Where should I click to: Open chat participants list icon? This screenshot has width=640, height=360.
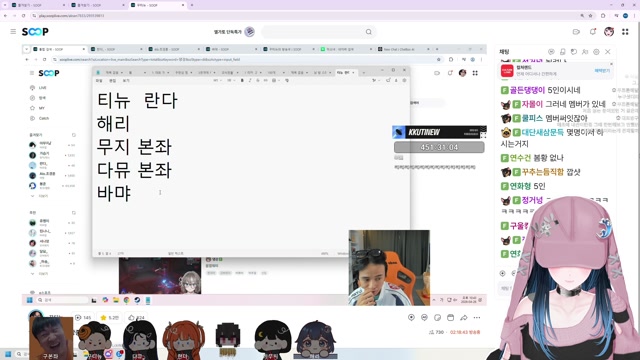(585, 52)
